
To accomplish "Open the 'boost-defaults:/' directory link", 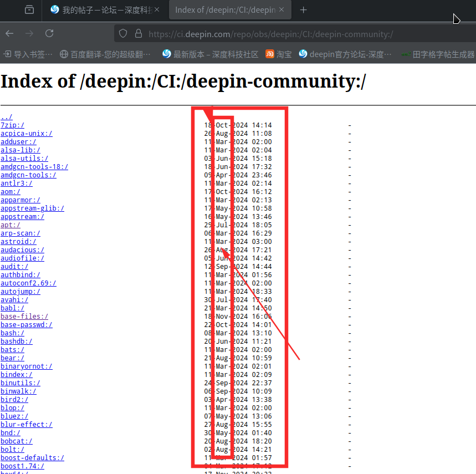I will [x=33, y=458].
